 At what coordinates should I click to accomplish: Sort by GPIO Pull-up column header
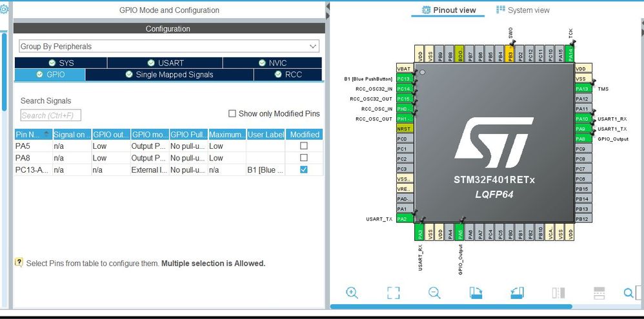[189, 135]
